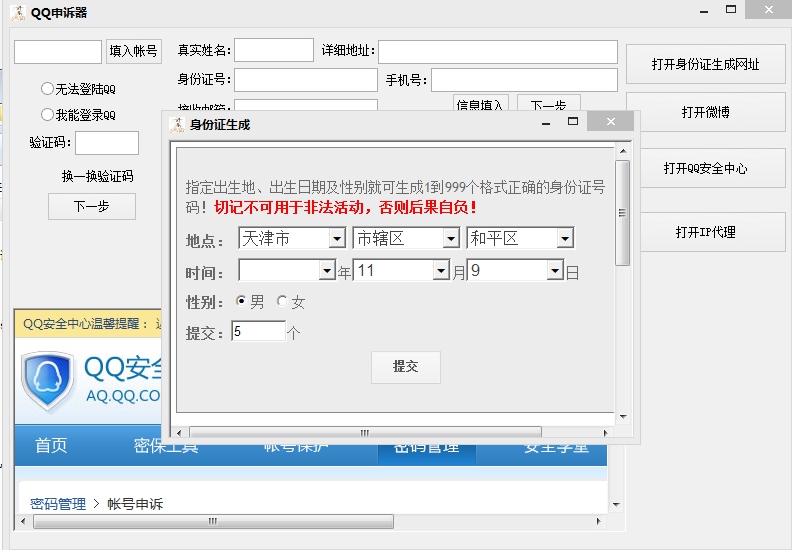Click the QQ安全中心 shield logo
792x550 pixels.
48,381
